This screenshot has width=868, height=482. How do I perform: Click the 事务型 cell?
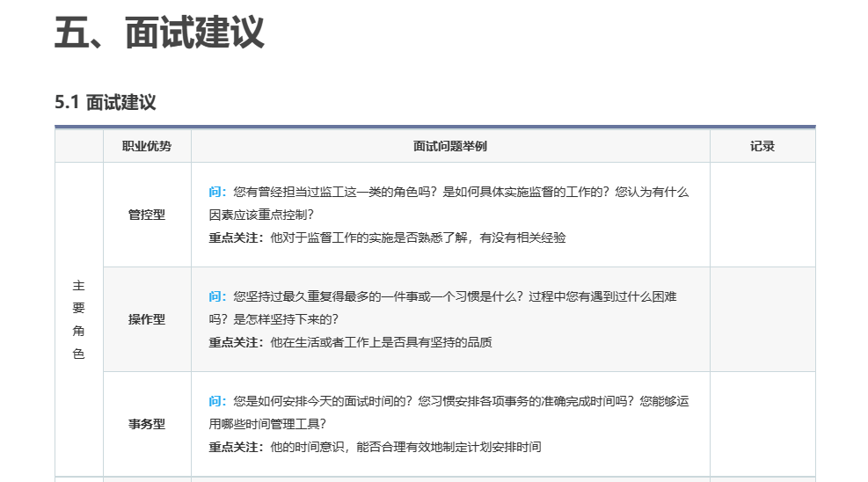point(147,424)
